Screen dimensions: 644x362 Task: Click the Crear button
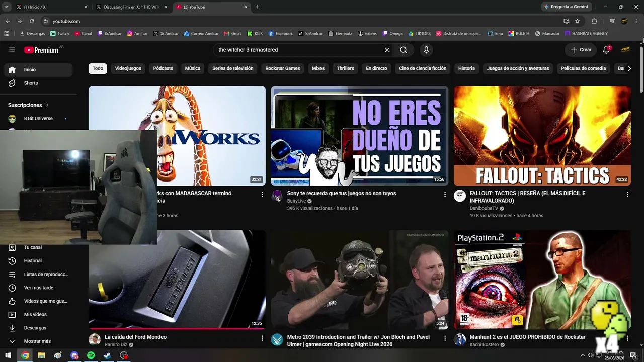(x=581, y=50)
